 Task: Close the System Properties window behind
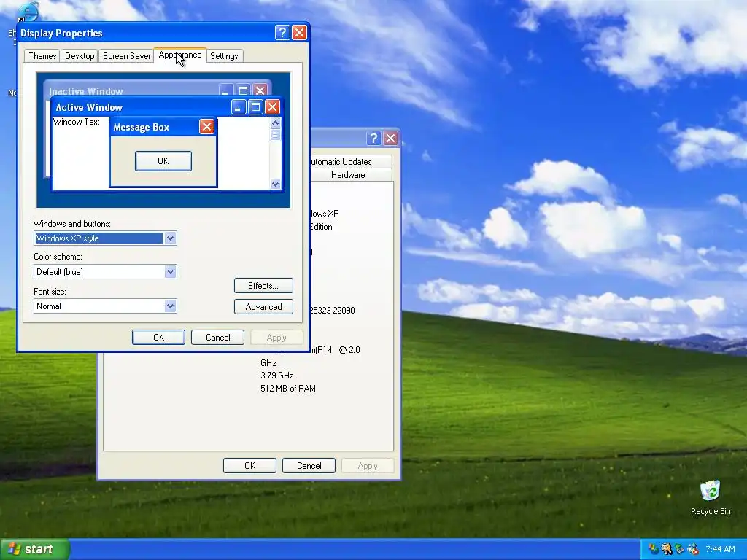tap(391, 138)
